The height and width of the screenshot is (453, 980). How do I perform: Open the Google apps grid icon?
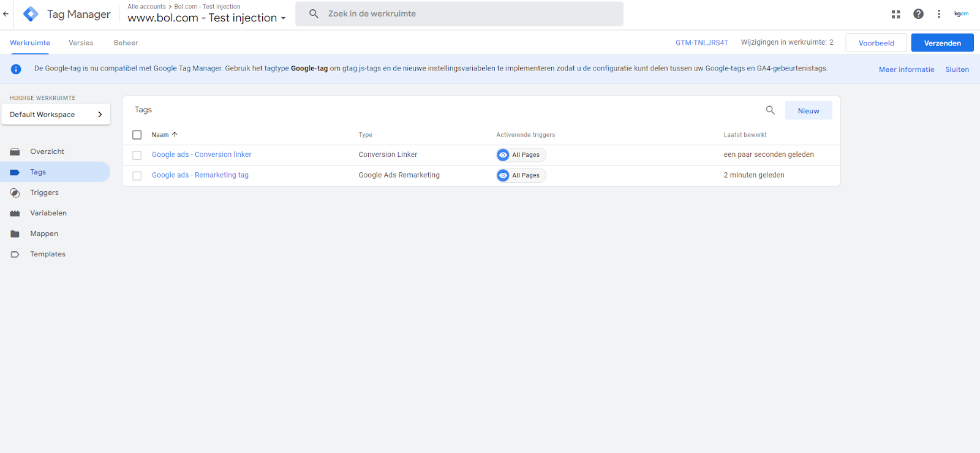[x=895, y=13]
